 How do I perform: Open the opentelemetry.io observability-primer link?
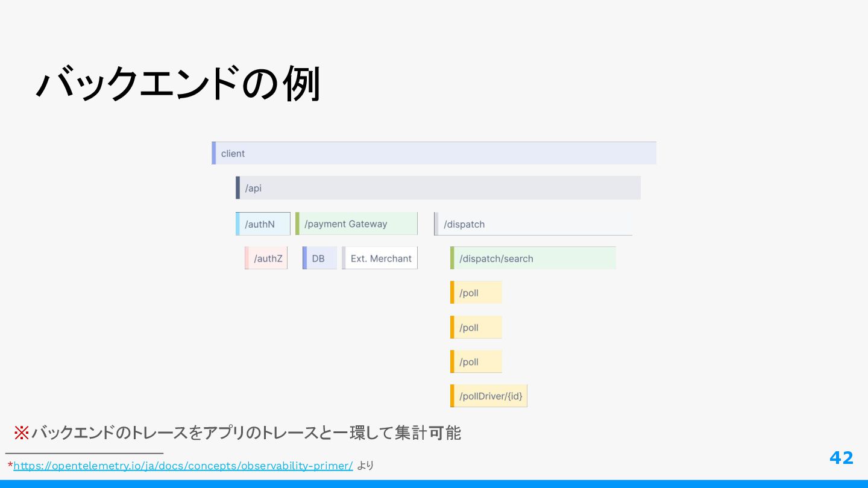click(183, 466)
